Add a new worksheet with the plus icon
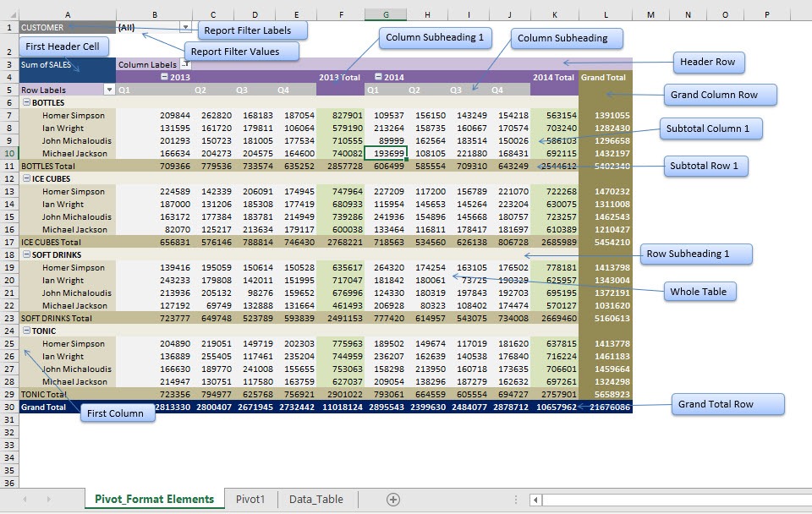The image size is (812, 514). 392,499
